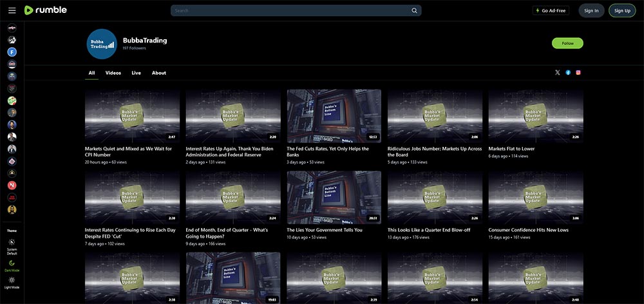Image resolution: width=644 pixels, height=304 pixels.
Task: Open 'Ridiculous Jobs Number' video thumbnail
Action: (x=435, y=117)
